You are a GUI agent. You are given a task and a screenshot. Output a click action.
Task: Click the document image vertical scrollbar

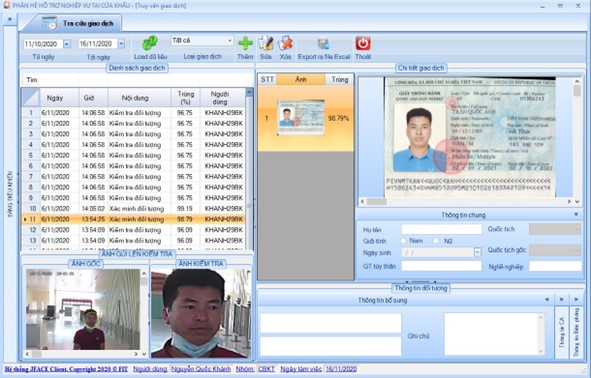pos(577,138)
